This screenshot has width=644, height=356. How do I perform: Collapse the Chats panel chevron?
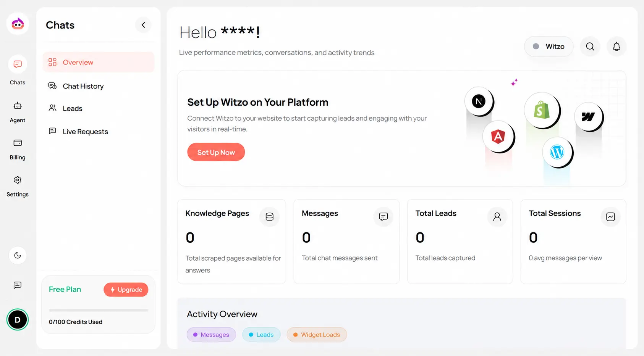coord(143,25)
